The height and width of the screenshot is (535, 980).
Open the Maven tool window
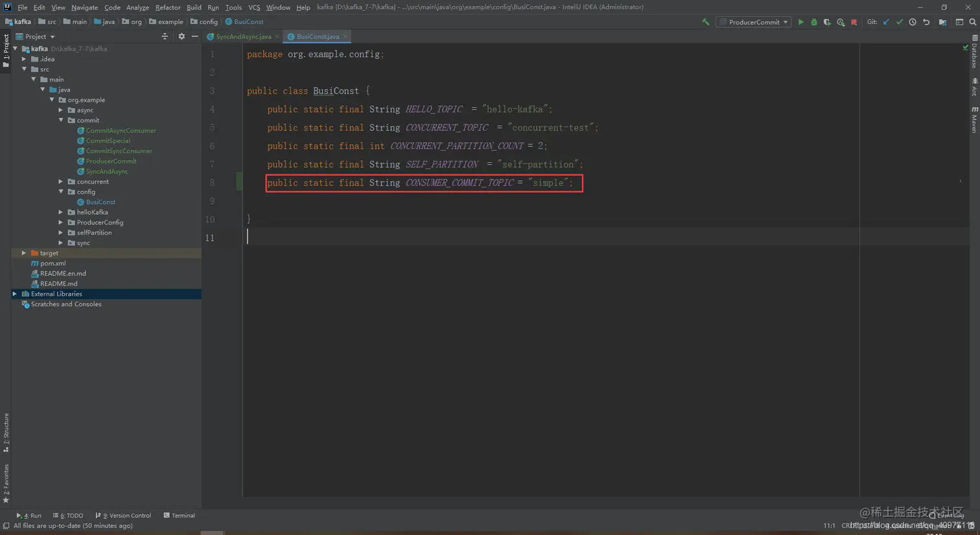pos(974,121)
